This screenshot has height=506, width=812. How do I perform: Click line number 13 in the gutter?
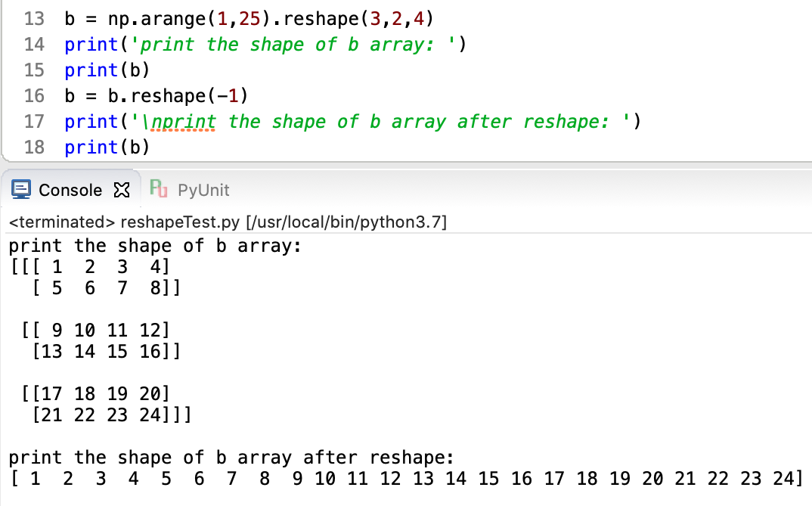point(34,18)
